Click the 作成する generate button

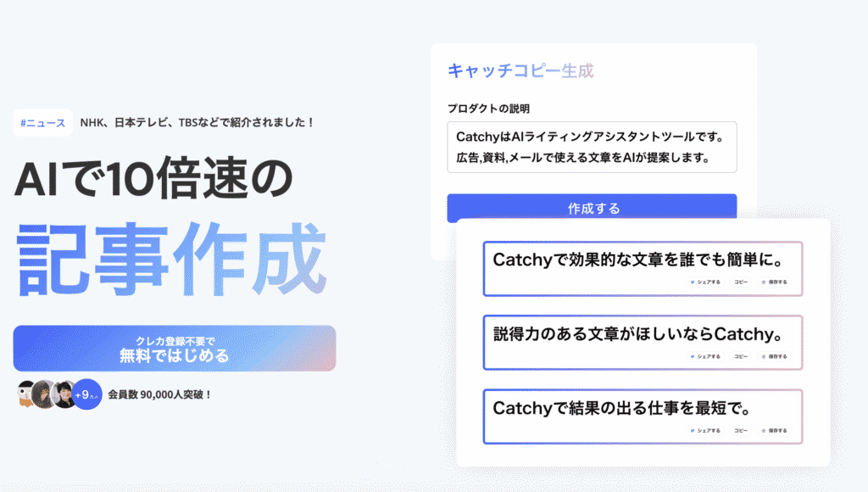tap(592, 208)
